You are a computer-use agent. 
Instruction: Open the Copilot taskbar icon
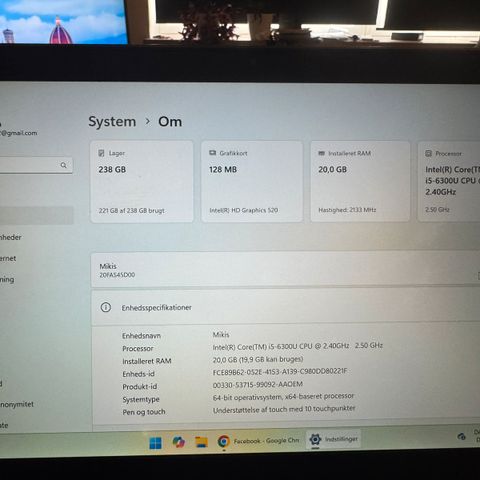point(179,442)
